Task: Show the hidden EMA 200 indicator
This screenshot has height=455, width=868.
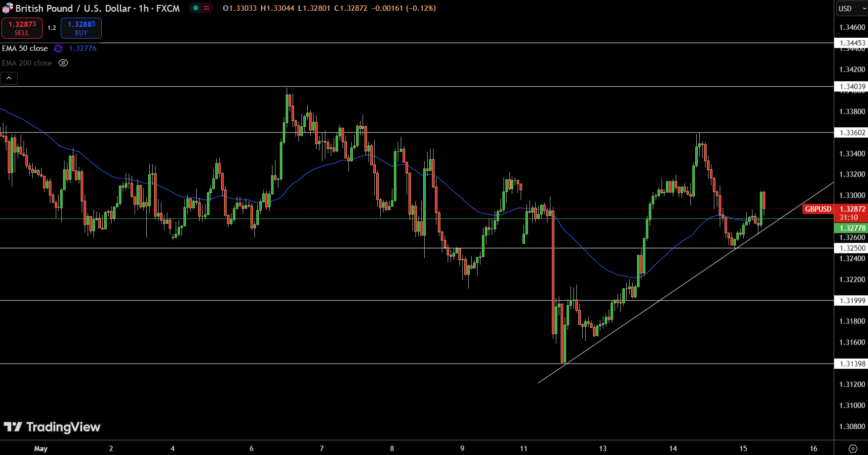Action: (x=63, y=63)
